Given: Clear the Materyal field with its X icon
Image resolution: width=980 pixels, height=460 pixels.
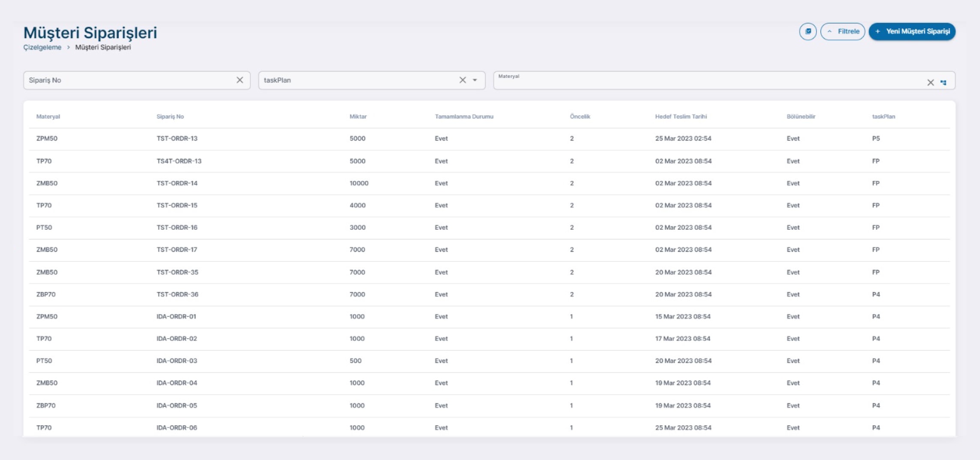Looking at the screenshot, I should pos(930,82).
